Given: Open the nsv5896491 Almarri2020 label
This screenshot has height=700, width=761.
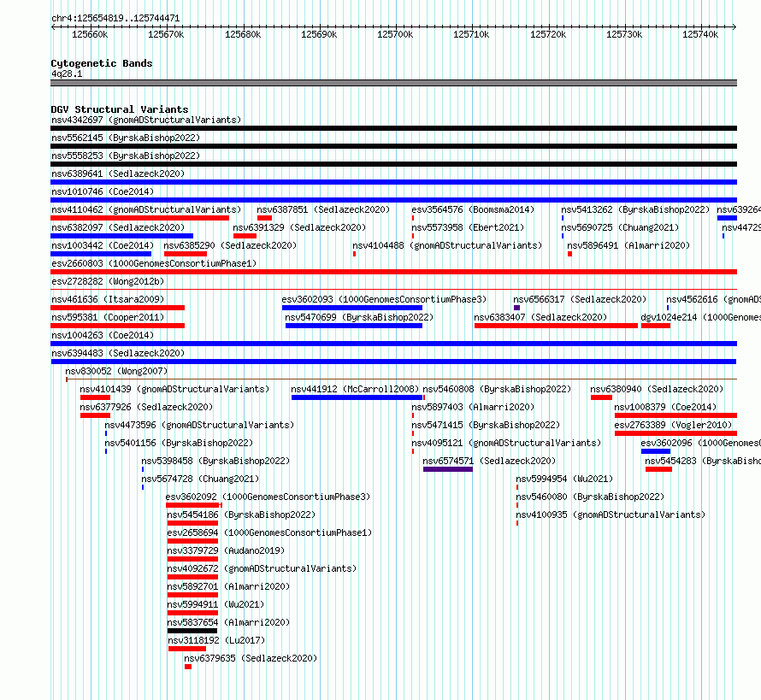Looking at the screenshot, I should tap(628, 245).
